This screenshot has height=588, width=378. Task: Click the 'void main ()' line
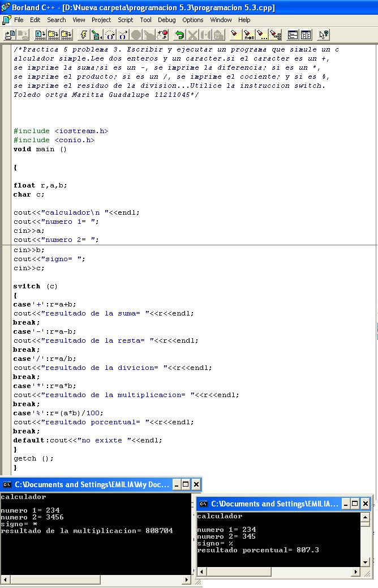pyautogui.click(x=40, y=149)
